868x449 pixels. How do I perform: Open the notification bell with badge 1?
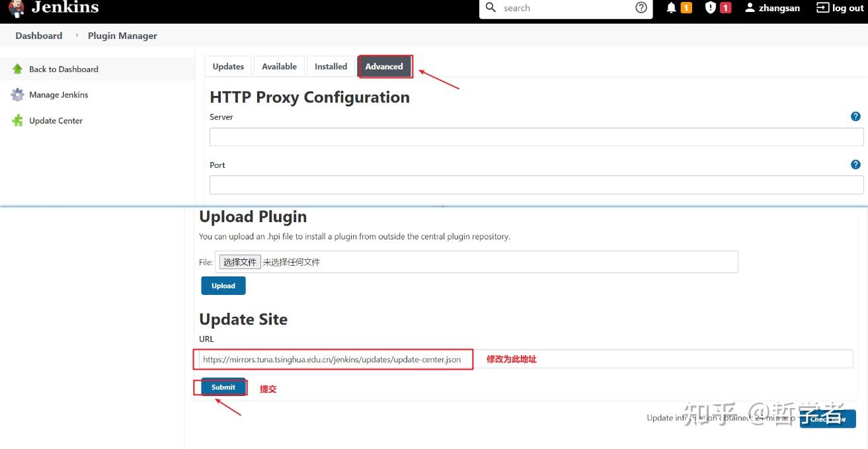point(678,8)
